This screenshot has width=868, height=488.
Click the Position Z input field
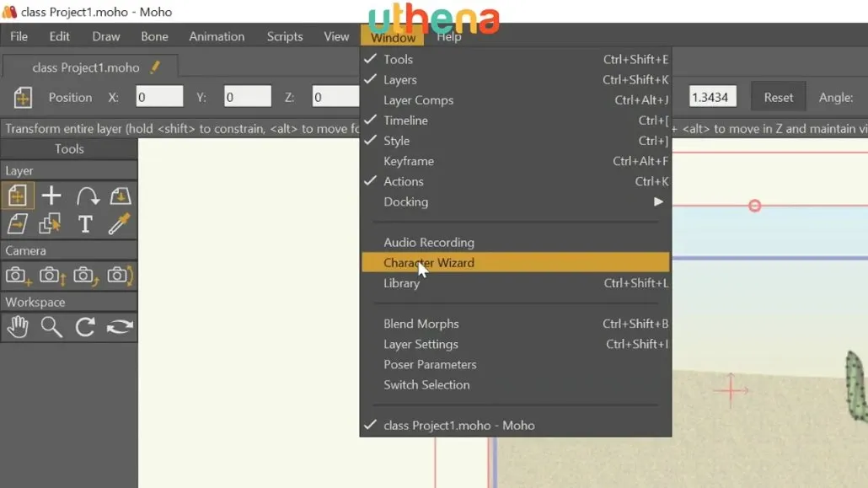click(336, 97)
